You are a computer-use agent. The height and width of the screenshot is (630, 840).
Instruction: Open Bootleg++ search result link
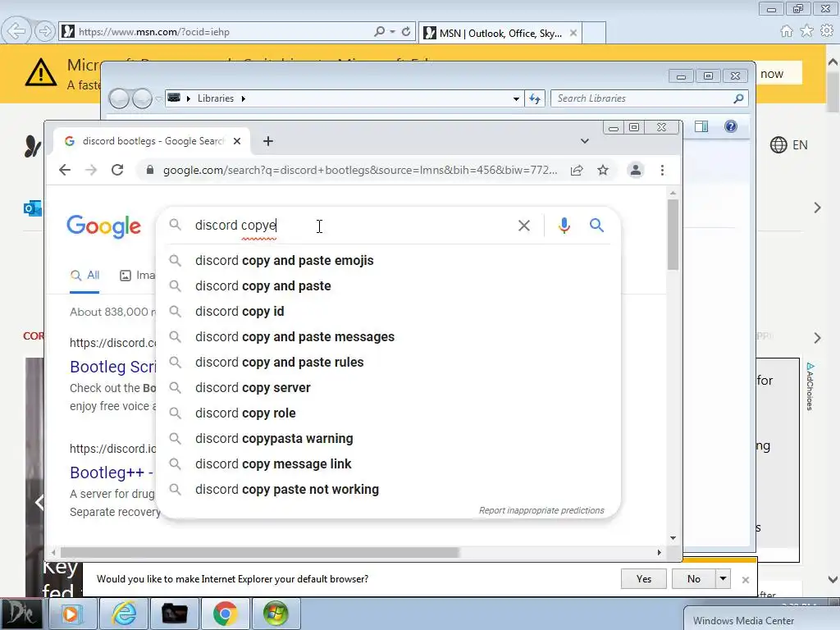[x=112, y=472]
